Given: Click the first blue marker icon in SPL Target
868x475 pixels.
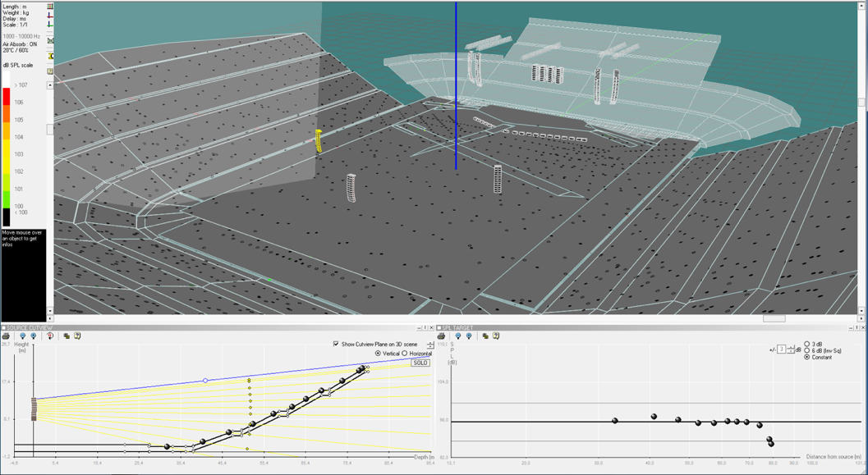Looking at the screenshot, I should [457, 336].
